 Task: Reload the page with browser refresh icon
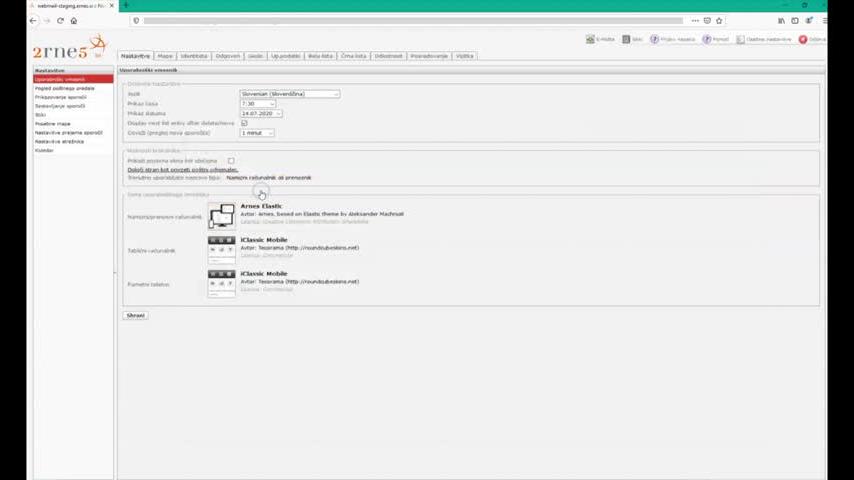60,20
